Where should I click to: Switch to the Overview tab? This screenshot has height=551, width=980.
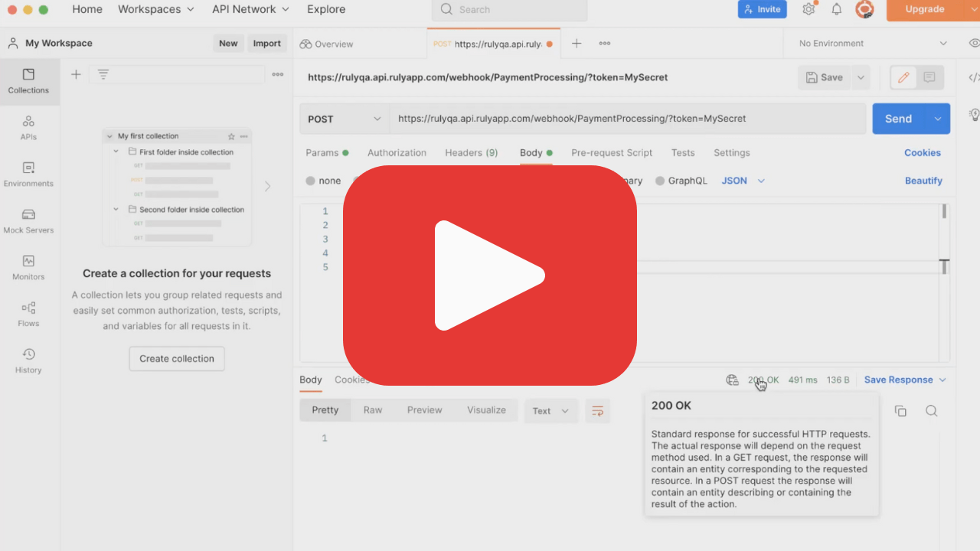(x=327, y=44)
